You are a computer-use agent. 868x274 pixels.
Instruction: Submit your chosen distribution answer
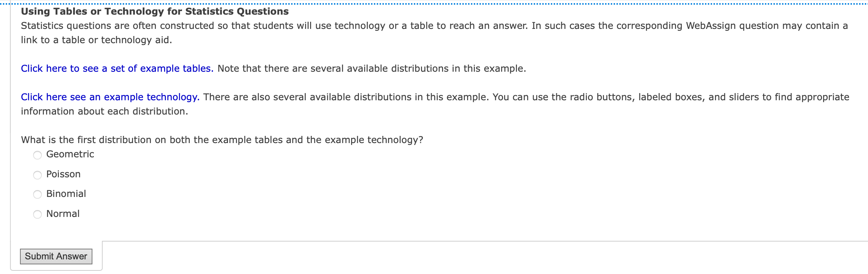point(56,256)
